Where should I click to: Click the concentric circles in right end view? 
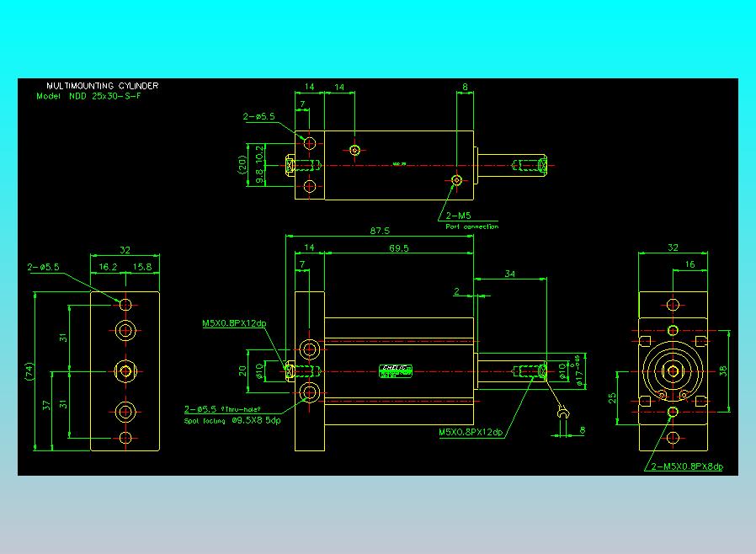pos(673,371)
